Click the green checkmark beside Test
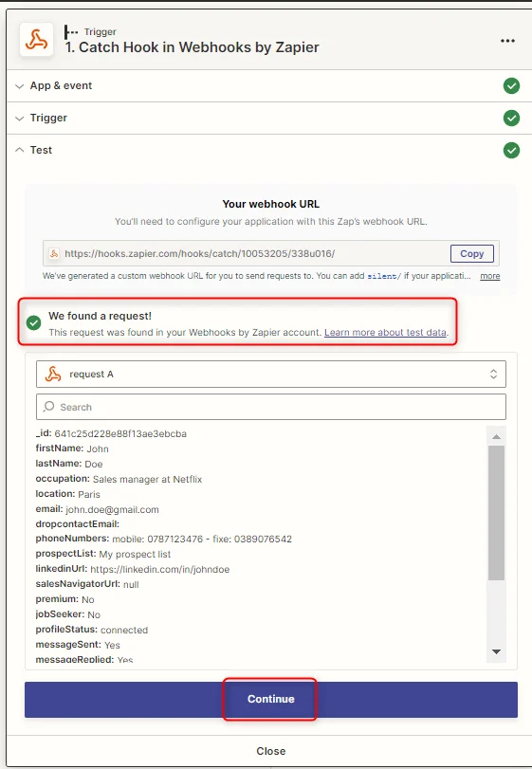 coord(511,150)
